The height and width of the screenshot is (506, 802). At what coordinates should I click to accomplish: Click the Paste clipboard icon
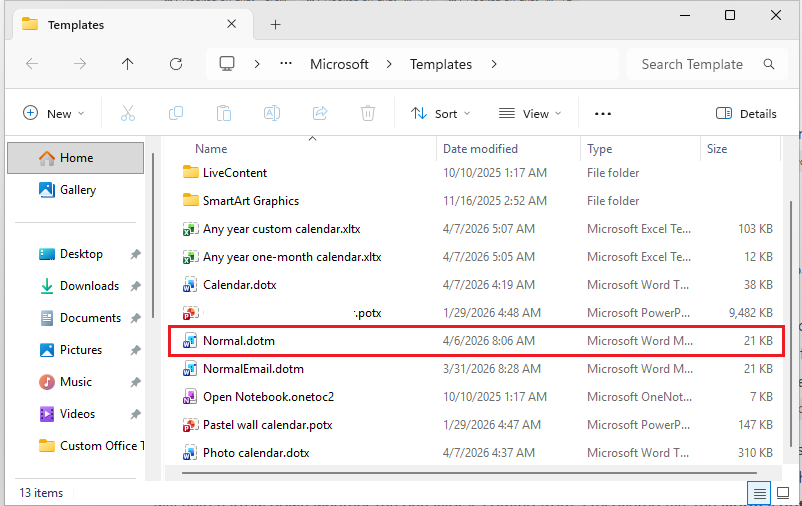click(224, 113)
